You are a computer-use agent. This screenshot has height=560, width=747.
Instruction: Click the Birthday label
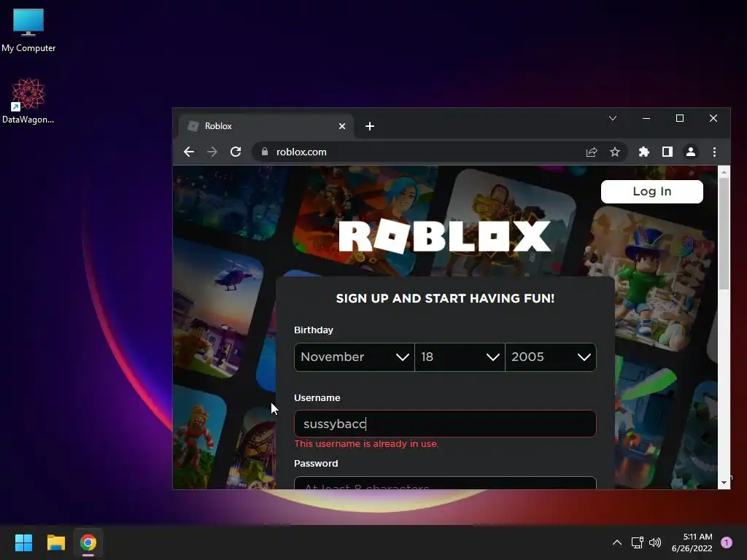314,330
